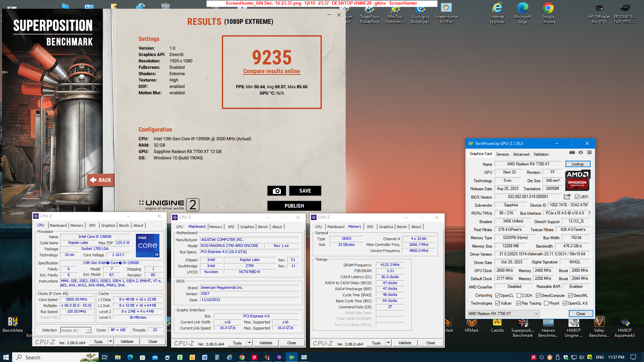Open Tools dropdown arrow in CPU-Z Memory window
The width and height of the screenshot is (644, 362).
(x=388, y=343)
